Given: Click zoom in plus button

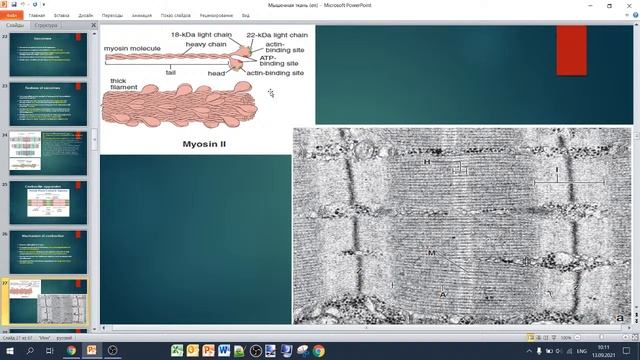Looking at the screenshot, I should 626,338.
